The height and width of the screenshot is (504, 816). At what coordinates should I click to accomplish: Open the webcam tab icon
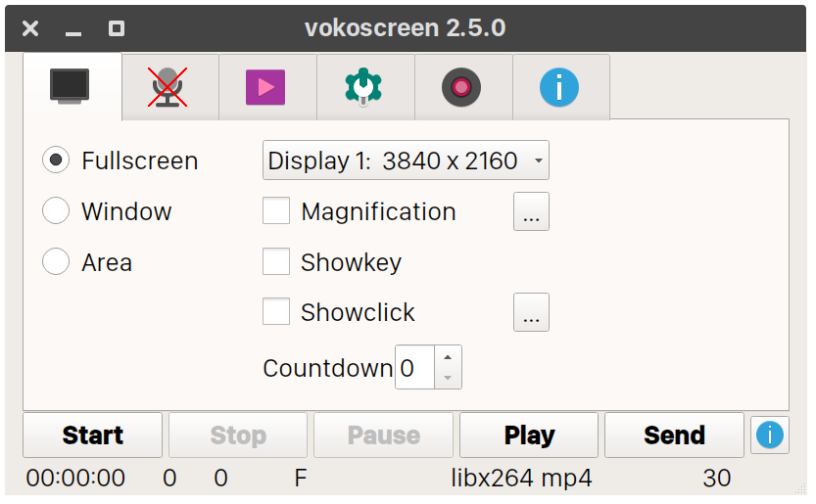point(461,87)
